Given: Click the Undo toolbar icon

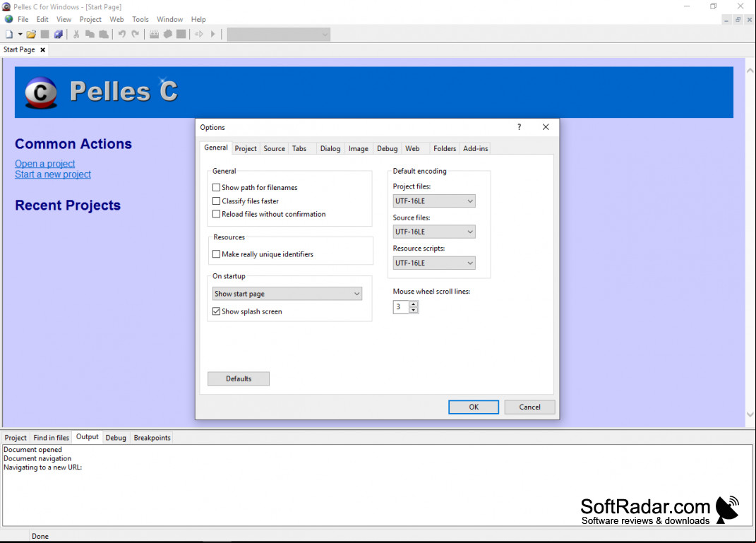Looking at the screenshot, I should [x=122, y=34].
